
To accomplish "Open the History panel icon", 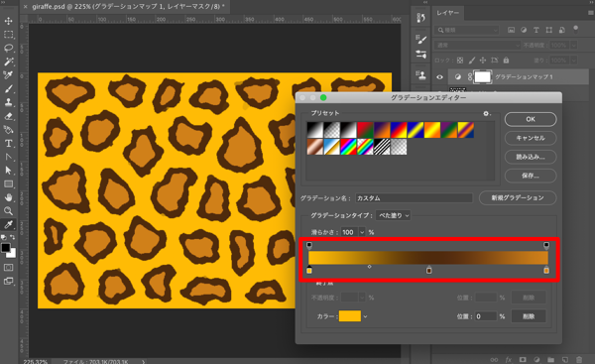I will [420, 18].
